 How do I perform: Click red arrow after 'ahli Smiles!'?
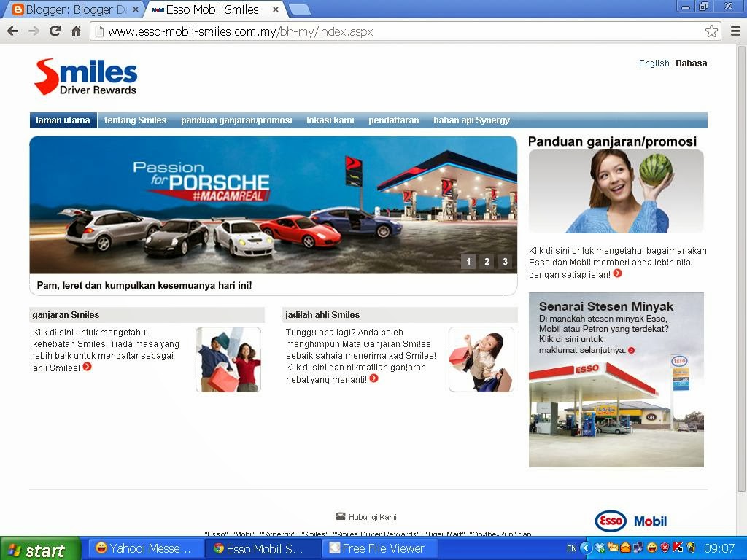[88, 367]
